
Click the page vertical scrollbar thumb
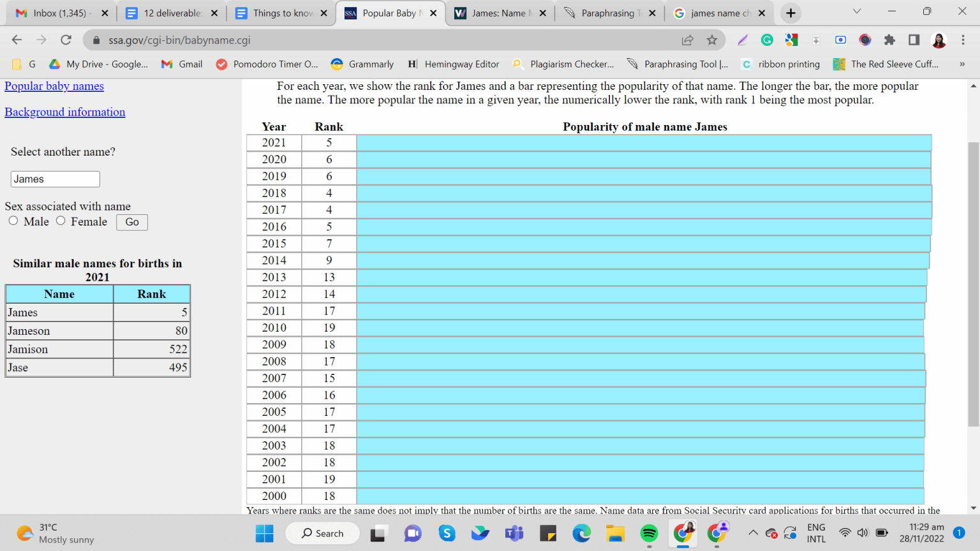point(973,284)
